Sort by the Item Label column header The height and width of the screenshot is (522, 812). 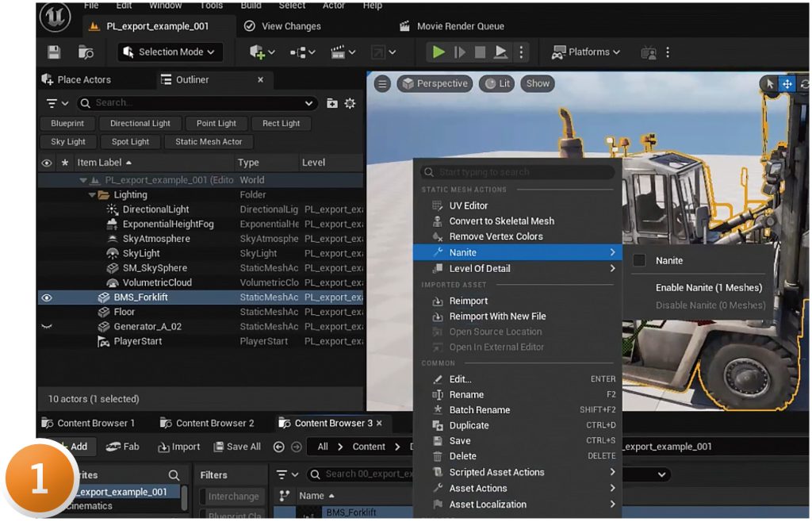104,163
